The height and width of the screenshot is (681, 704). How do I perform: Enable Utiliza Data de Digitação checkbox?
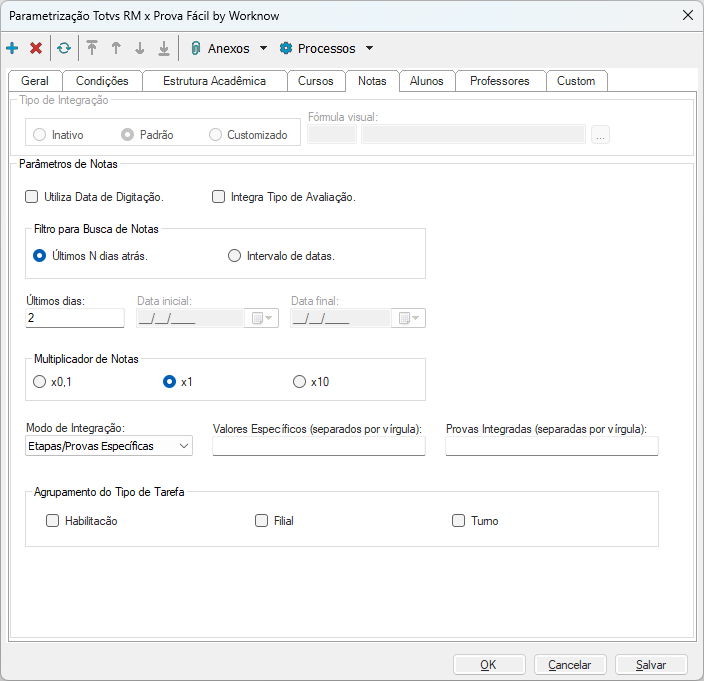point(32,197)
